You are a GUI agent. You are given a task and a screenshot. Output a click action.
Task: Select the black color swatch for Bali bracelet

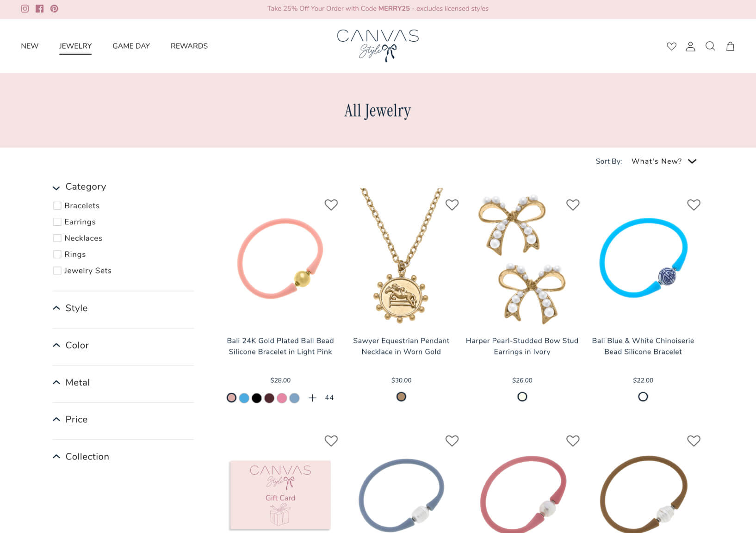(x=257, y=398)
